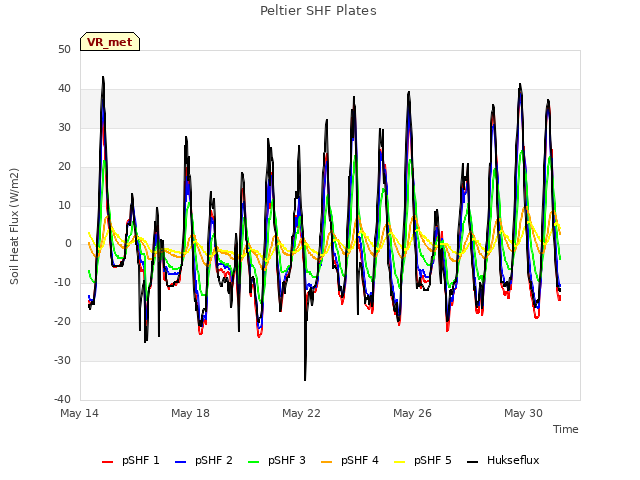Click the 20 y-axis tick label
This screenshot has height=480, width=640.
pos(64,166)
